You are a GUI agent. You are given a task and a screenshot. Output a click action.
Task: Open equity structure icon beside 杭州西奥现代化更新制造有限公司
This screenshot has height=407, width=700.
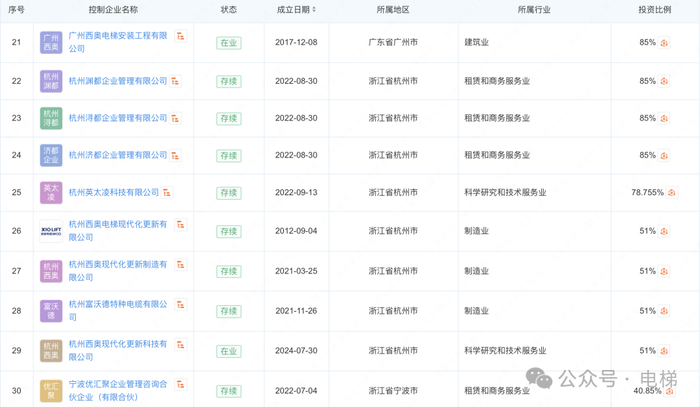pos(181,265)
